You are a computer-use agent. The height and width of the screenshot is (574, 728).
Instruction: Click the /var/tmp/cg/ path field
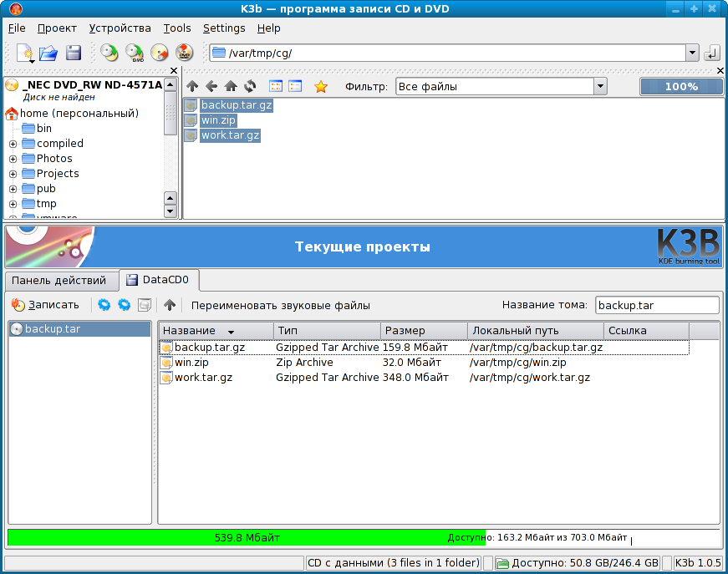tap(448, 53)
